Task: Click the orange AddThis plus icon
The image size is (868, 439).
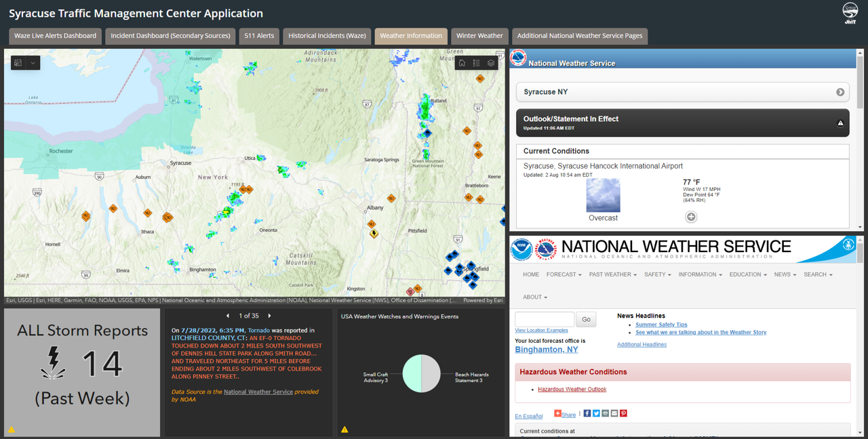Action: (x=557, y=413)
